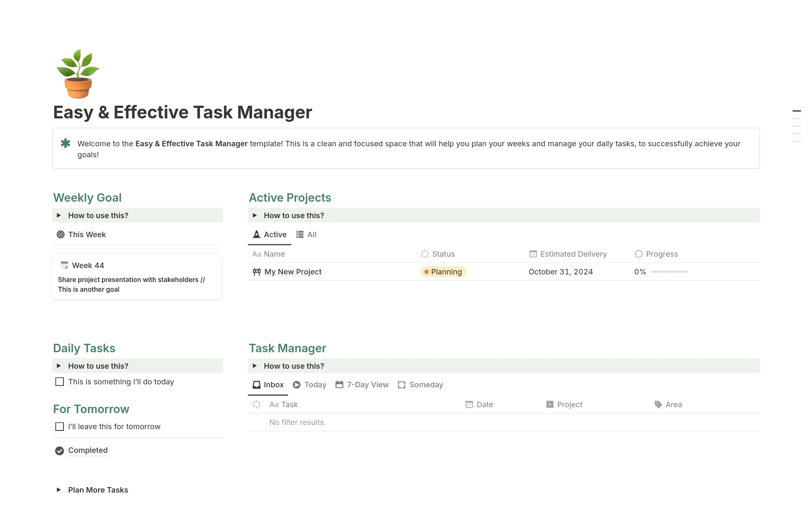This screenshot has width=812, height=507.
Task: Click the tag icon on Area column
Action: 658,404
